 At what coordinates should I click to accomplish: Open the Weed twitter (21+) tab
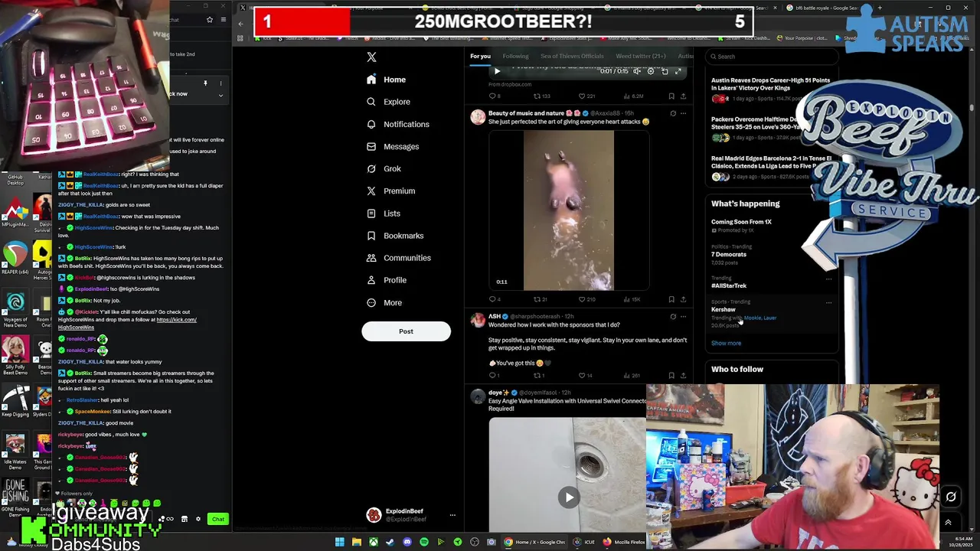coord(641,56)
